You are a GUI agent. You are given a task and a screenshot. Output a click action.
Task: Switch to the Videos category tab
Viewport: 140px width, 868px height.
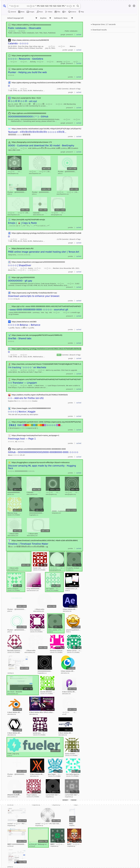(x=49, y=12)
